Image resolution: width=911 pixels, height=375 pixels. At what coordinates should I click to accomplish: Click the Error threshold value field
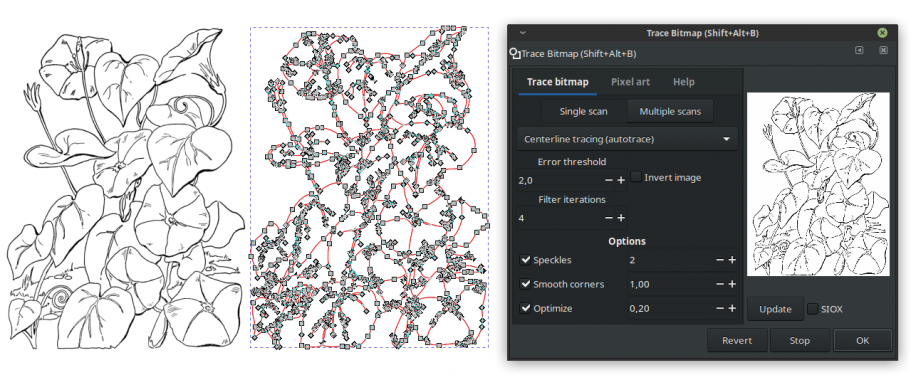point(559,181)
